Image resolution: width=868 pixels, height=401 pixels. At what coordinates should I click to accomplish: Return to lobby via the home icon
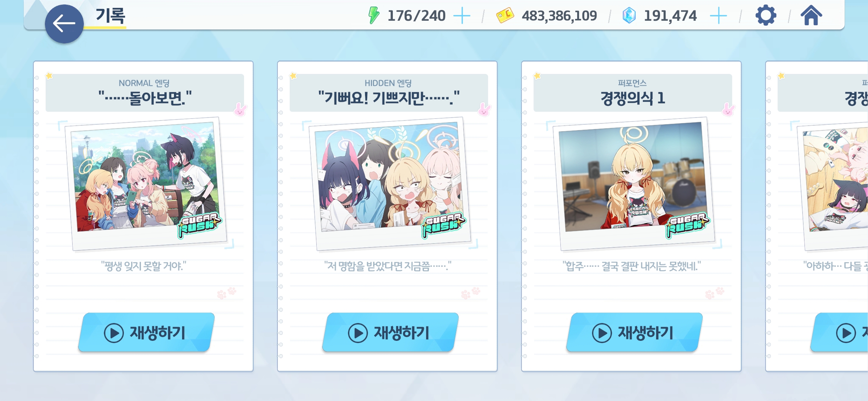tap(811, 16)
